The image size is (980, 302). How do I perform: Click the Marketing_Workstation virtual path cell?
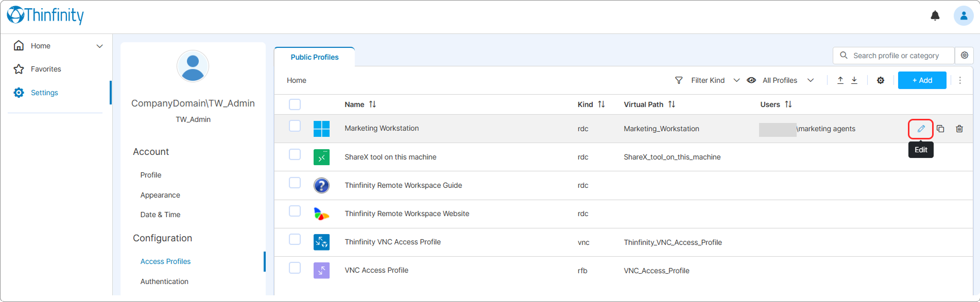coord(661,129)
